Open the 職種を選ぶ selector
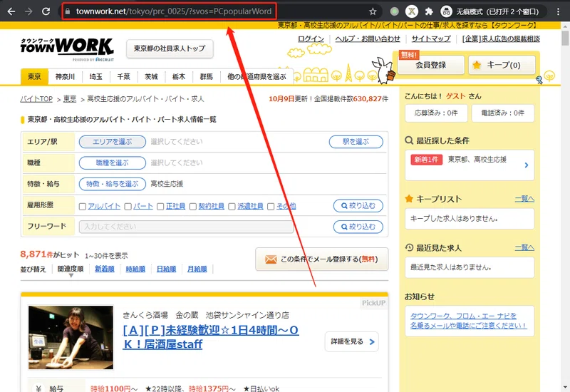This screenshot has width=570, height=392. click(113, 163)
